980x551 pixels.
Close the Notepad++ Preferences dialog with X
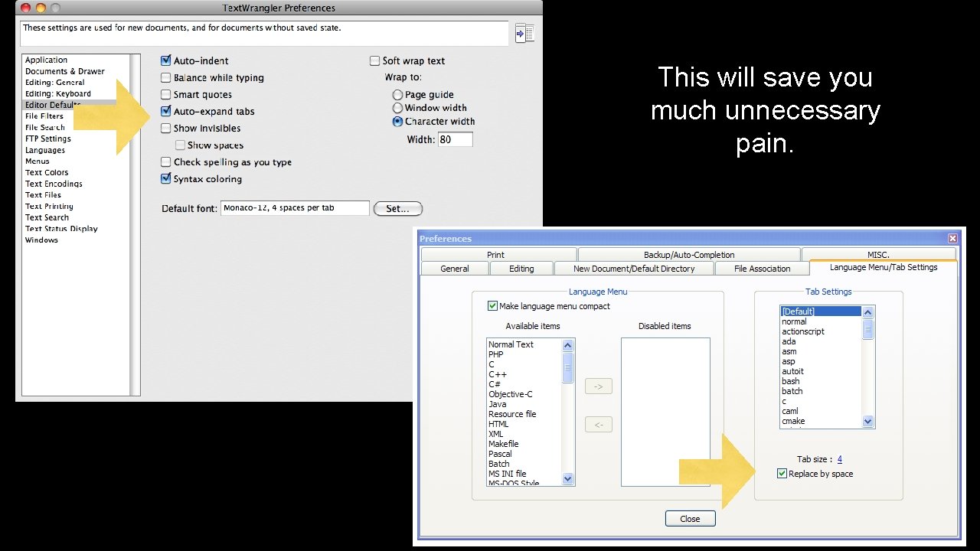[952, 239]
